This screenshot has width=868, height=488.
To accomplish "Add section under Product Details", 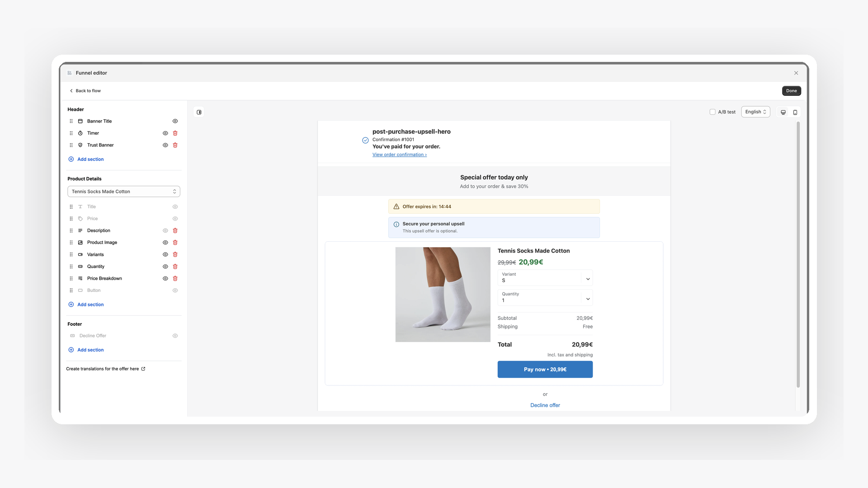I will (86, 305).
